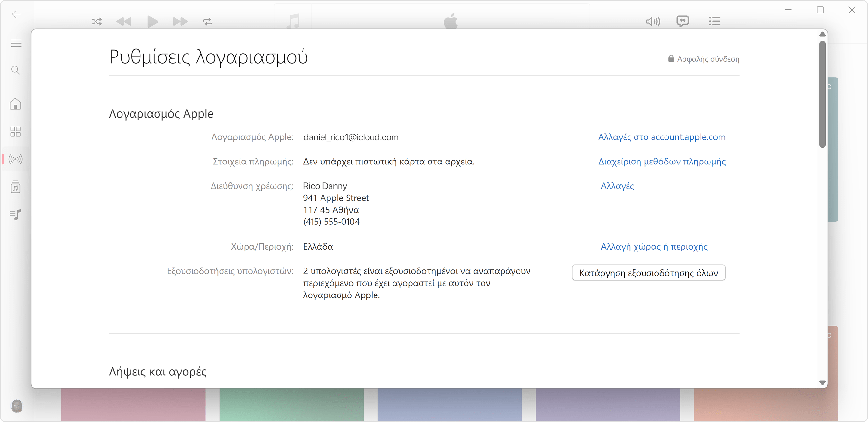The height and width of the screenshot is (422, 868).
Task: Click scrollbar down arrow in dialog
Action: [x=823, y=383]
